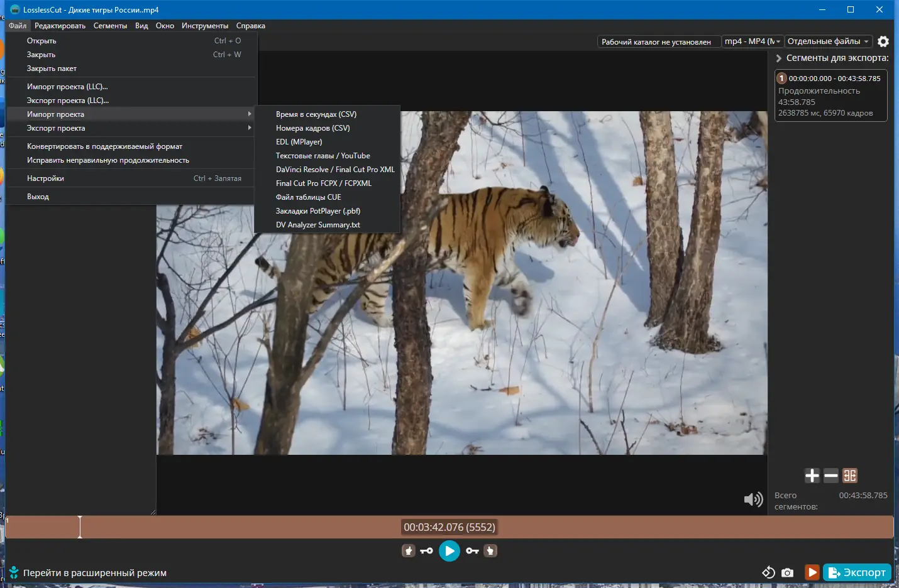The width and height of the screenshot is (899, 588).
Task: Capture a snapshot with the camera icon
Action: pos(787,572)
